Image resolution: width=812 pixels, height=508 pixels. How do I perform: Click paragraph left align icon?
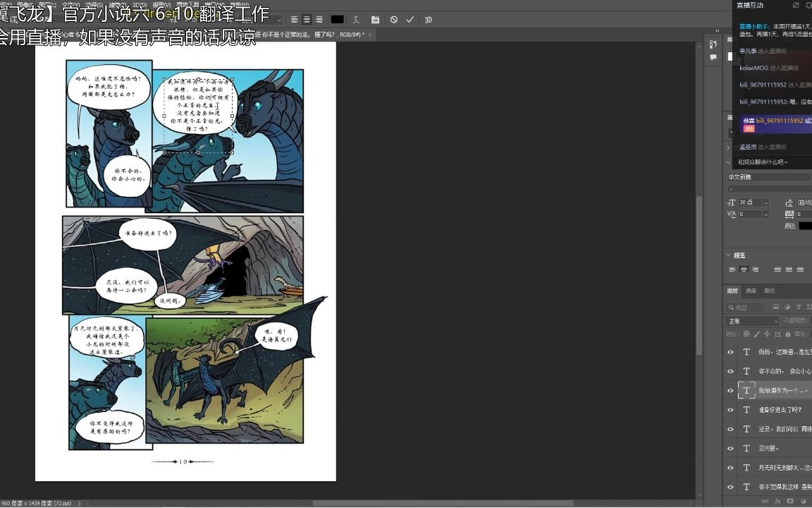click(732, 270)
